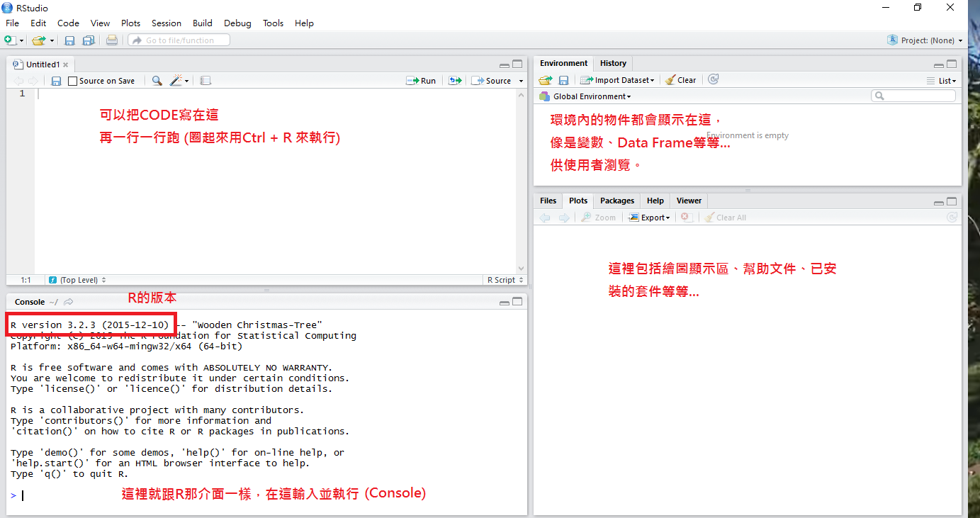This screenshot has height=518, width=980.
Task: Click the editor save document icon
Action: 56,81
